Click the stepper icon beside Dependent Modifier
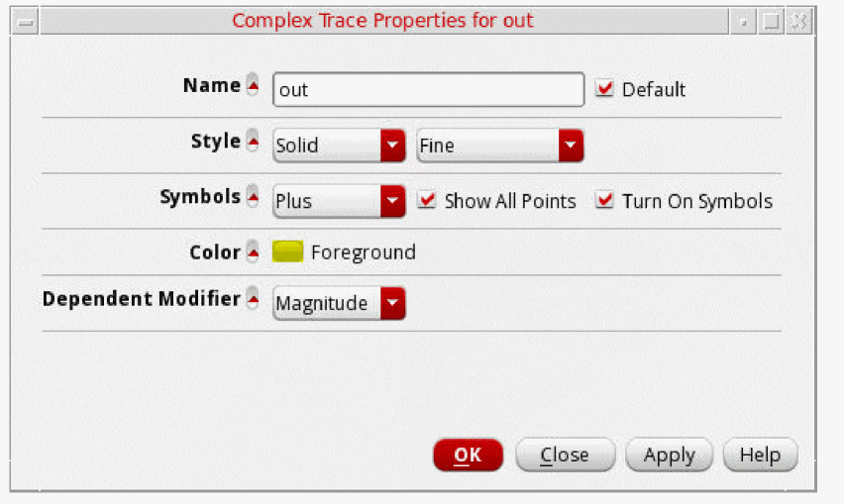844x504 pixels. (254, 297)
